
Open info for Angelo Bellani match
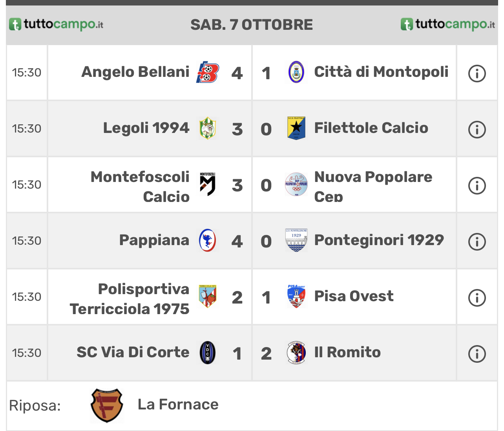click(x=477, y=73)
